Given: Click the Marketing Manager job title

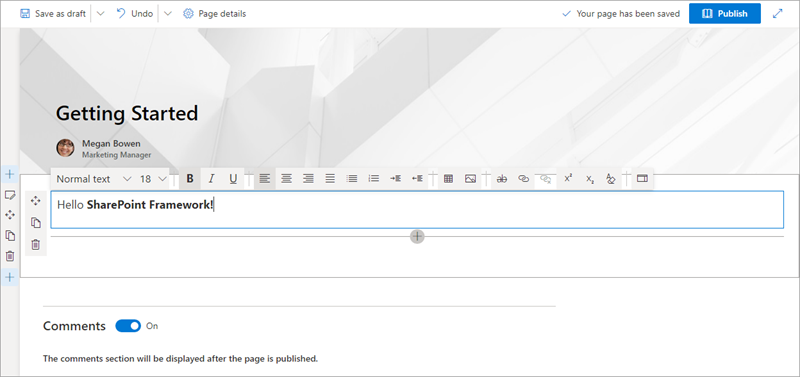Looking at the screenshot, I should click(x=116, y=154).
